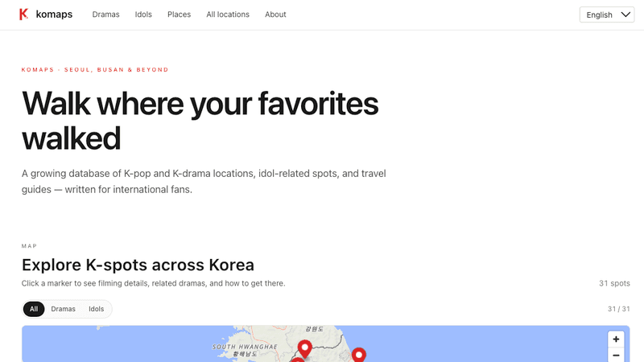
Task: Click the komaps red K logo icon
Action: click(24, 14)
